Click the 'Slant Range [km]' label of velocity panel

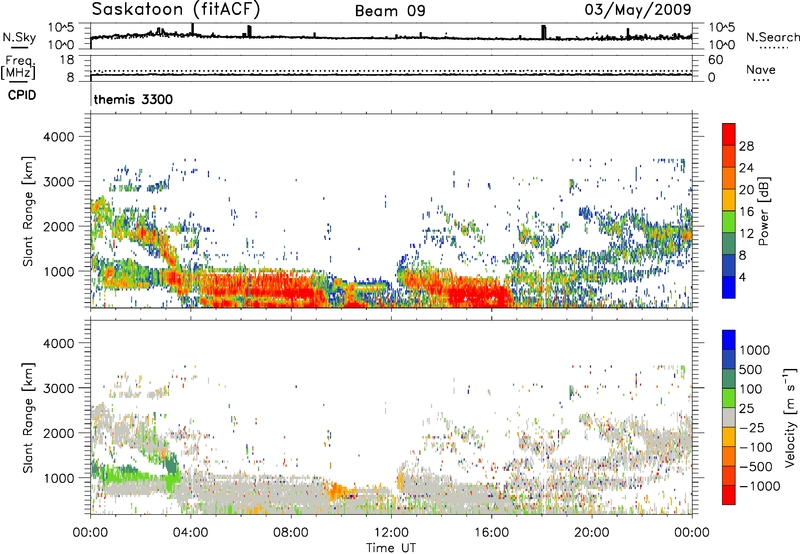click(28, 418)
